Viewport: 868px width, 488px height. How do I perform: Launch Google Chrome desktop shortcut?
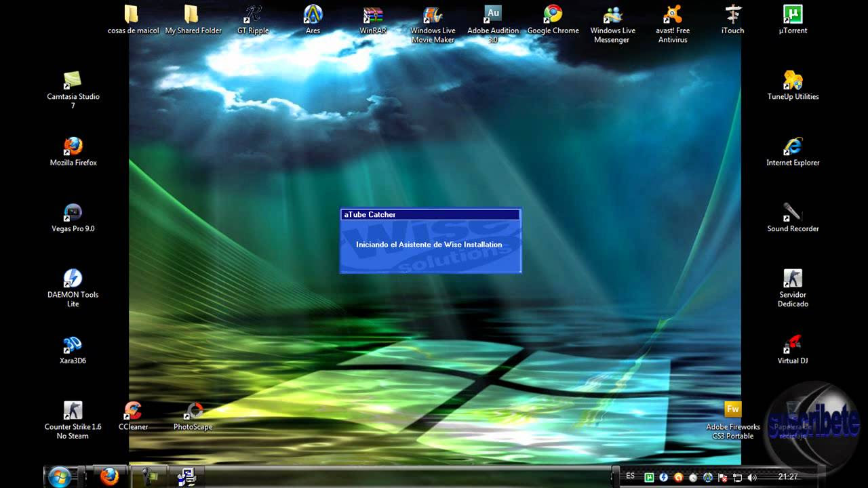coord(553,20)
